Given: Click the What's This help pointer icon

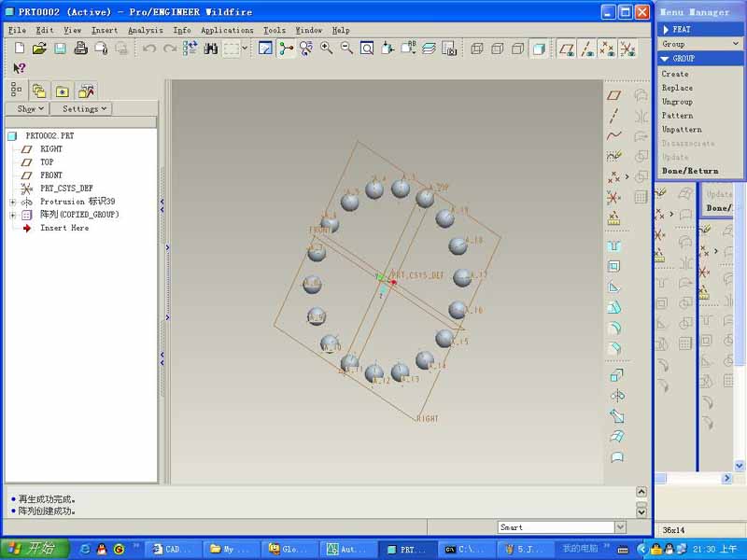Looking at the screenshot, I should point(19,68).
